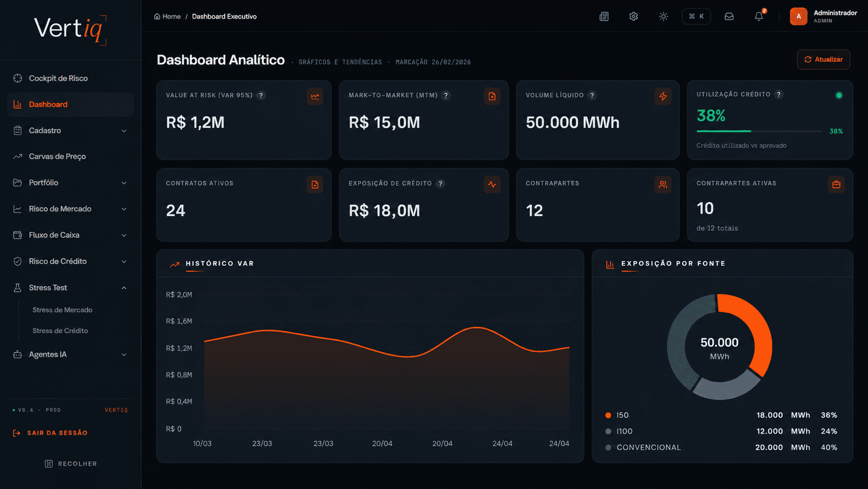The width and height of the screenshot is (868, 489).
Task: Click the Cockpit de Risco gauge icon
Action: tap(18, 78)
